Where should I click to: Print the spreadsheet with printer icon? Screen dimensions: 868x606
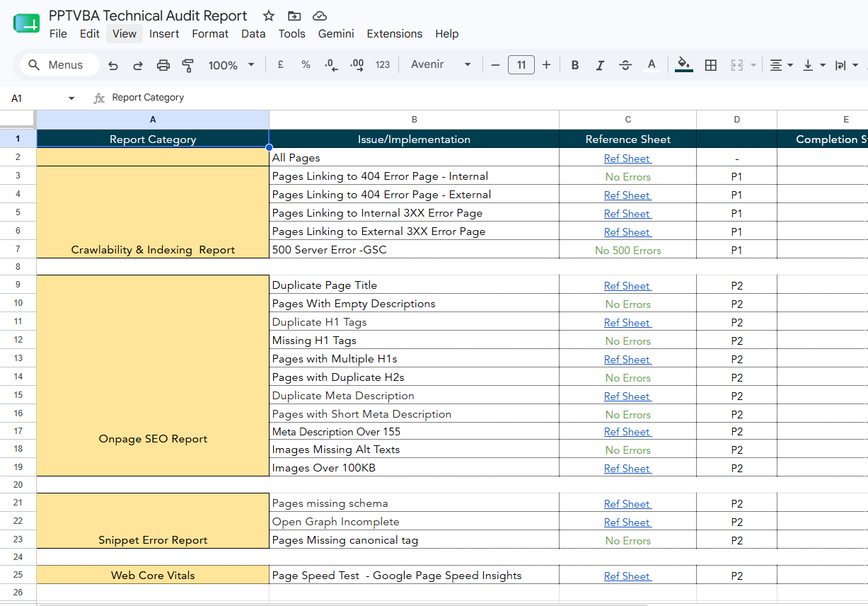(163, 65)
